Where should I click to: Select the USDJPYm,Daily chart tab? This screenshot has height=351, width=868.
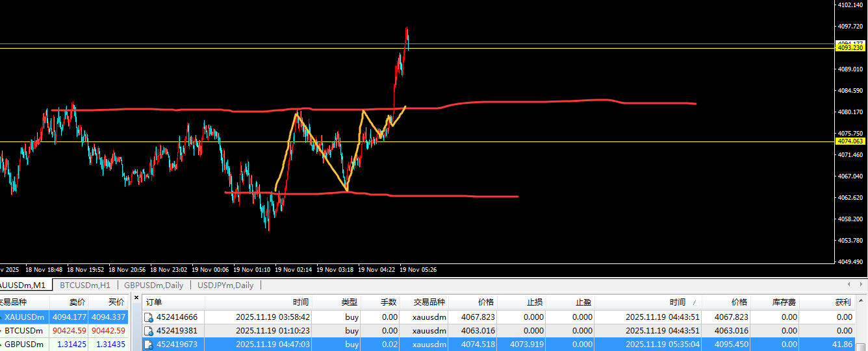225,285
